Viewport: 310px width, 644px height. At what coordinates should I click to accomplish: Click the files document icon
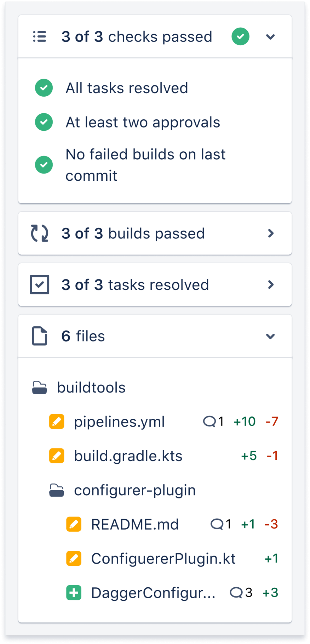point(40,336)
